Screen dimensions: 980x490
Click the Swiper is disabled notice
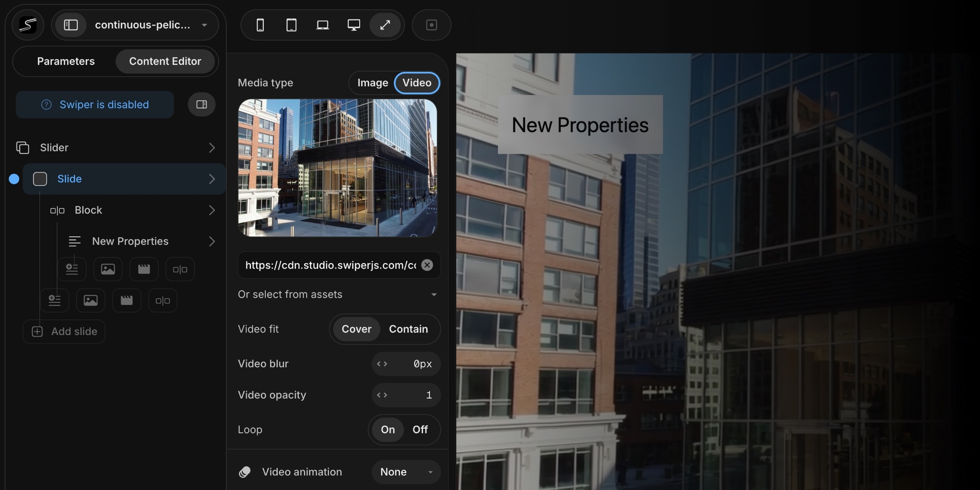coord(95,104)
